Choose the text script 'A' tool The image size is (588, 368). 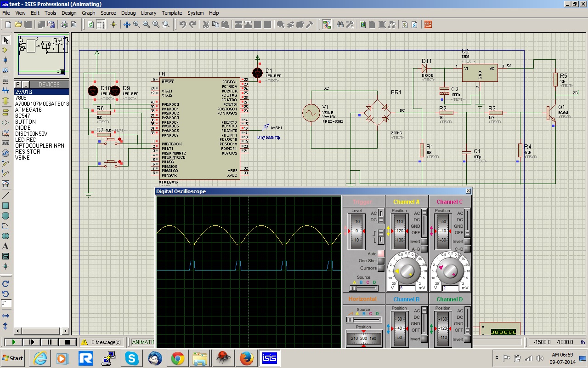(6, 246)
